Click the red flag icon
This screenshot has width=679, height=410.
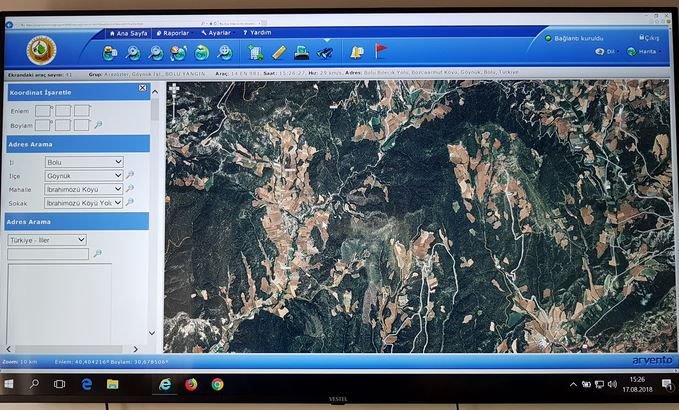click(x=380, y=51)
